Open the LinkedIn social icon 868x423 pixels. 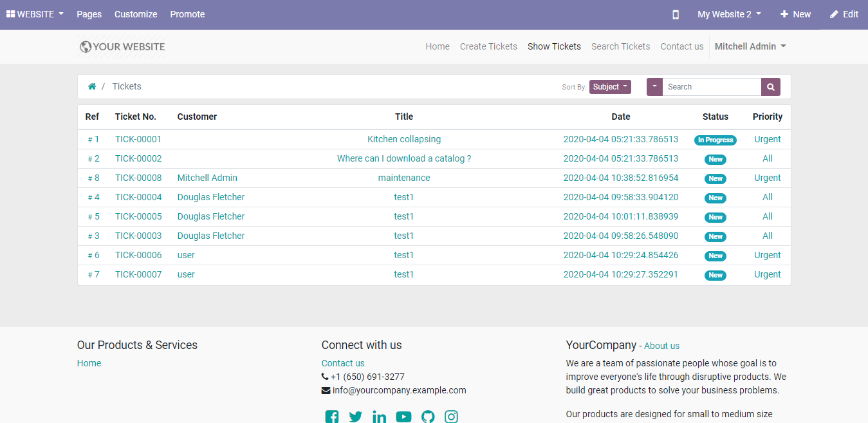[380, 417]
